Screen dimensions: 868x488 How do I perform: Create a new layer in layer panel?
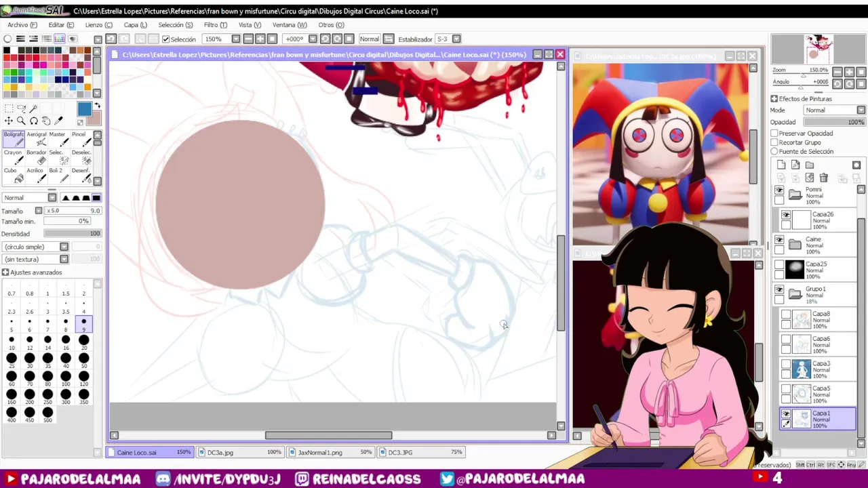[x=781, y=165]
